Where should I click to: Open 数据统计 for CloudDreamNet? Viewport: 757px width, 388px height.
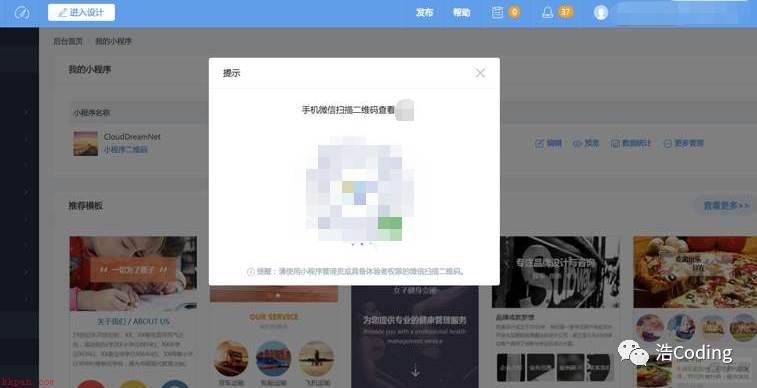pos(631,143)
